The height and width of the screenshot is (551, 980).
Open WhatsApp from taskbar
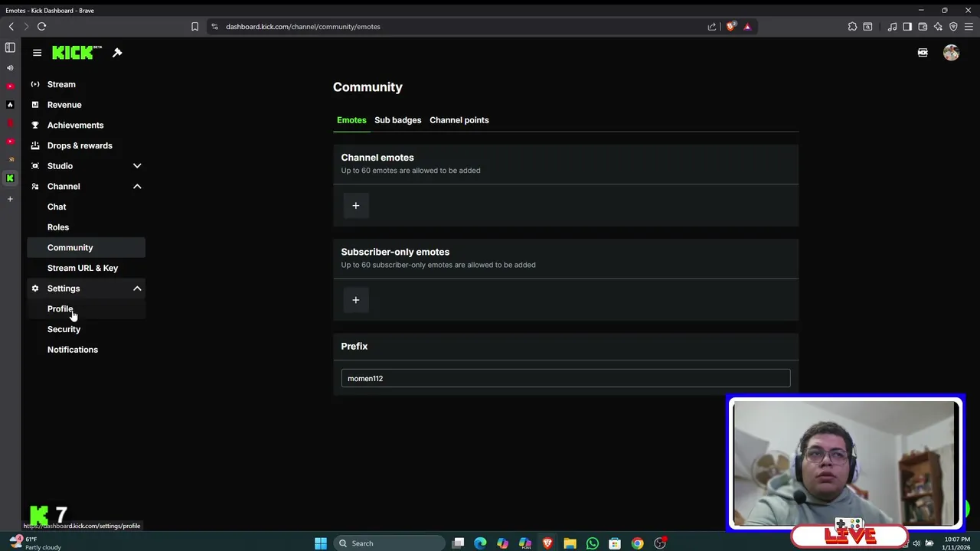point(593,543)
